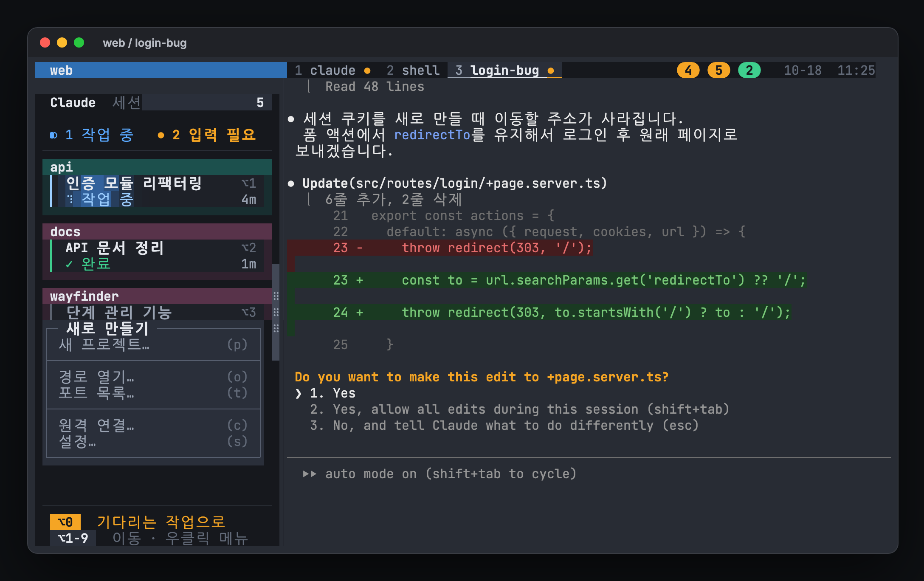Open the wayfinder project header
Screen dimensions: 924x581
[157, 296]
